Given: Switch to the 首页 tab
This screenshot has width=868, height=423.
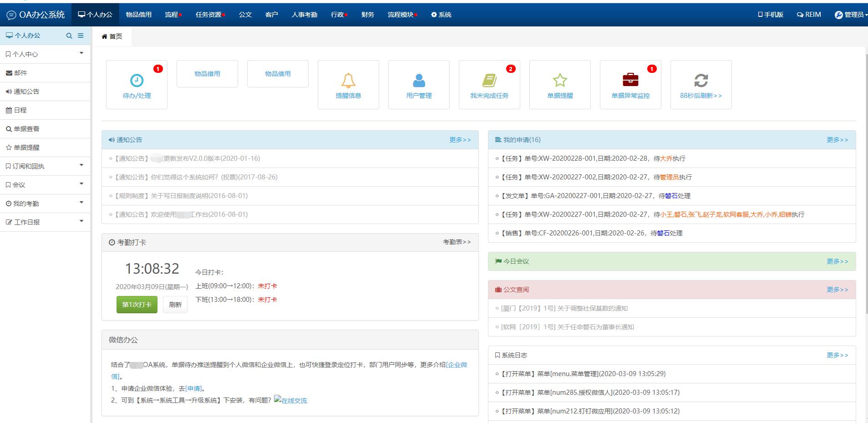Looking at the screenshot, I should coord(112,36).
